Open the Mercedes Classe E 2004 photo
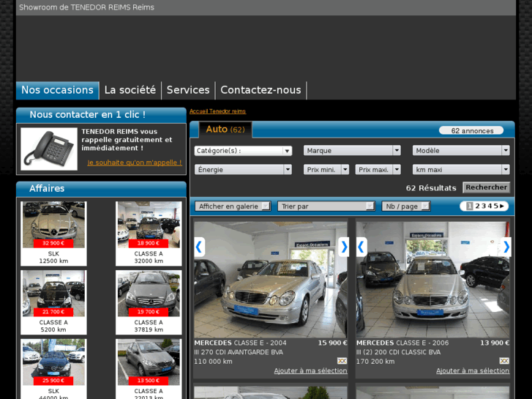 pyautogui.click(x=271, y=280)
